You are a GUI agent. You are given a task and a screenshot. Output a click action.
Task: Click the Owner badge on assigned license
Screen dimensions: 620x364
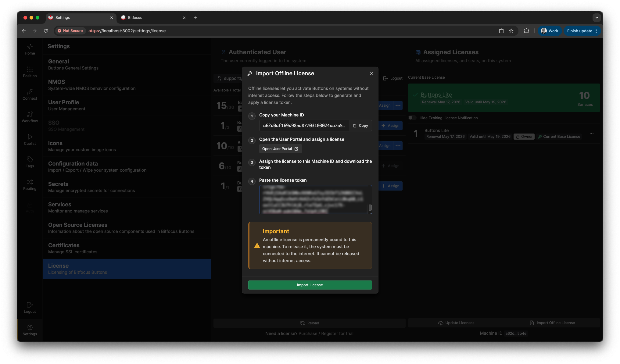point(524,137)
